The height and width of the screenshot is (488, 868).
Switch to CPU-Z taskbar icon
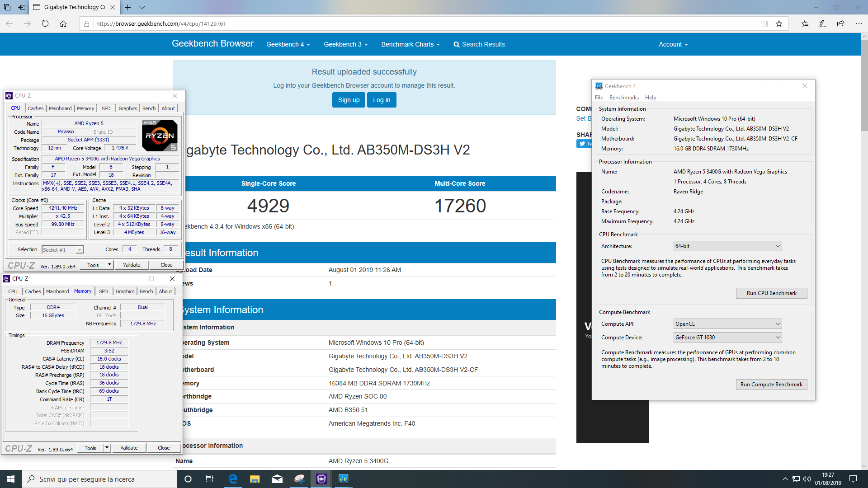pyautogui.click(x=321, y=479)
